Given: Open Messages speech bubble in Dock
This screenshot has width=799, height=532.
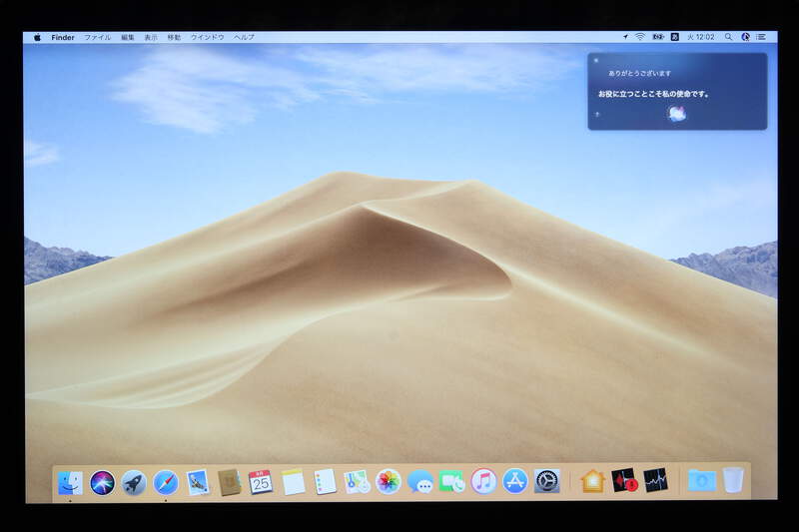Looking at the screenshot, I should [420, 482].
